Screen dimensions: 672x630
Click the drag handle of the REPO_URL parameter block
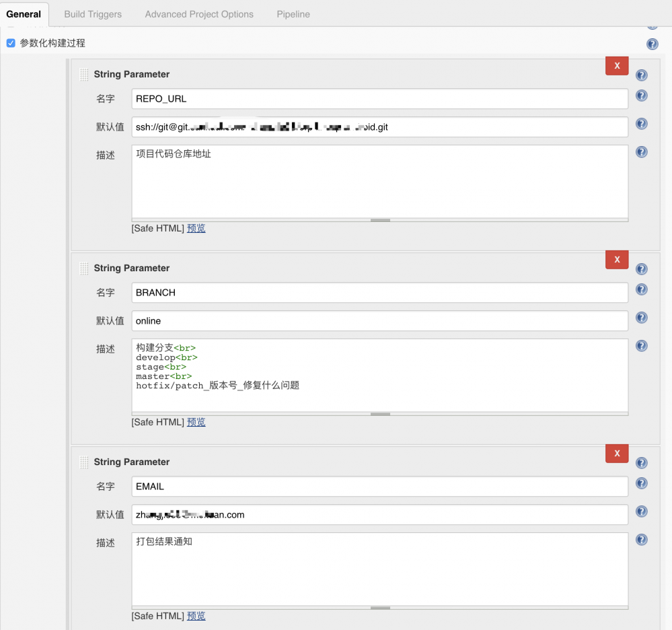pos(83,74)
